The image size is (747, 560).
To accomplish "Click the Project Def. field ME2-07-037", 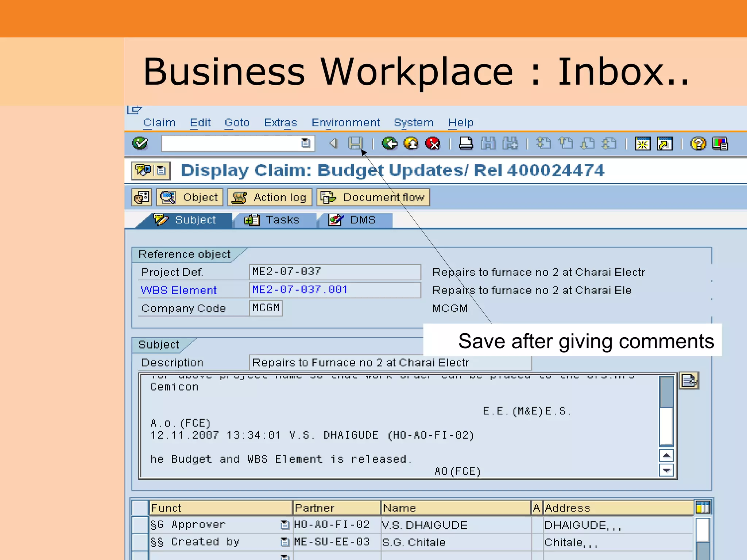I will click(x=335, y=272).
